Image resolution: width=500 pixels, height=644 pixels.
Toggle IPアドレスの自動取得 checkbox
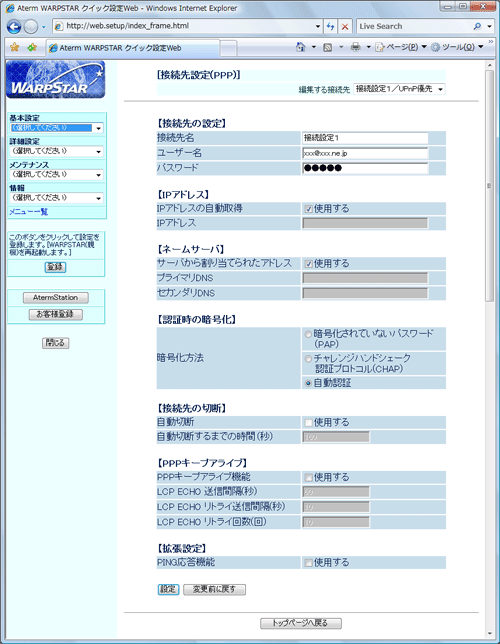pyautogui.click(x=308, y=209)
